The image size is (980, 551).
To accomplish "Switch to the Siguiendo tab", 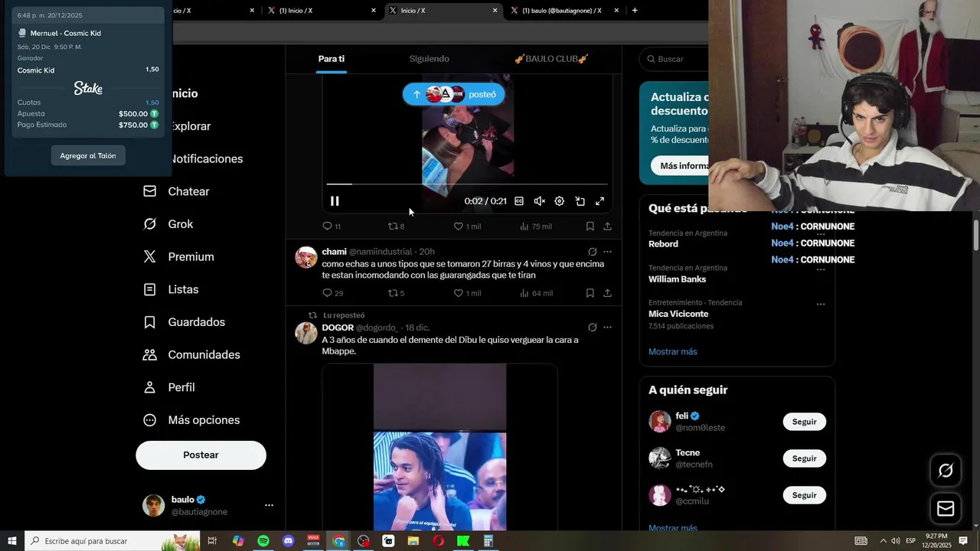I will pos(430,59).
